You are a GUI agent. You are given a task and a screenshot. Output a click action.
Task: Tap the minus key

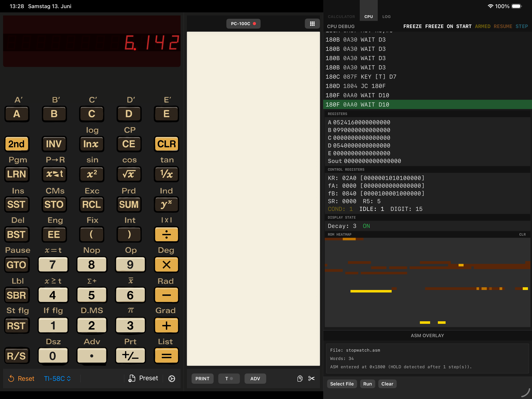[166, 295]
